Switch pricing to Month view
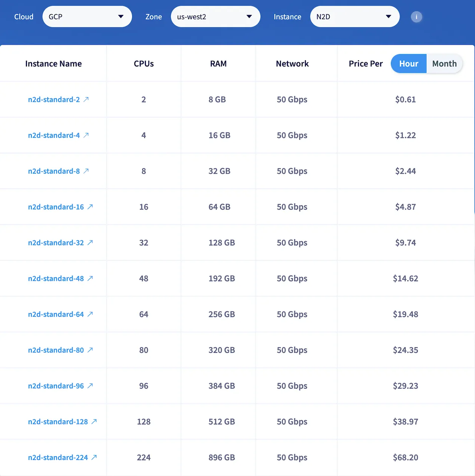The height and width of the screenshot is (476, 475). (444, 63)
